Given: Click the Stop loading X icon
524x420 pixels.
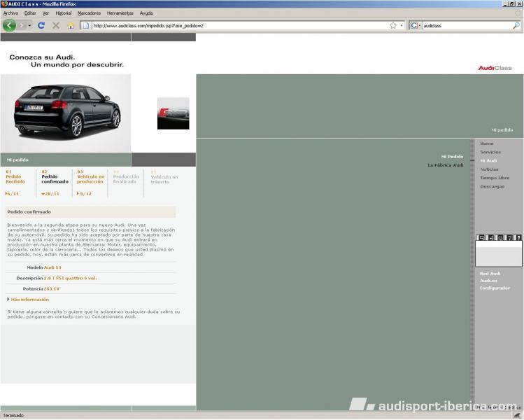Looking at the screenshot, I should [x=56, y=25].
